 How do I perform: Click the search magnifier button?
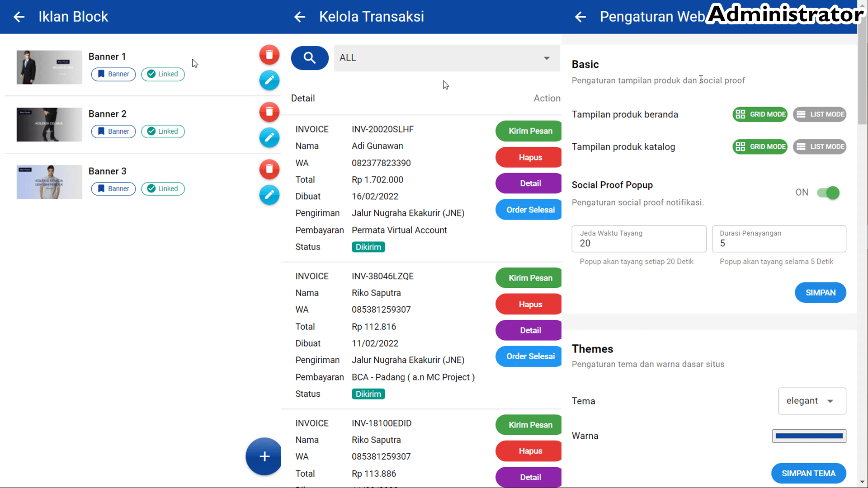(310, 58)
